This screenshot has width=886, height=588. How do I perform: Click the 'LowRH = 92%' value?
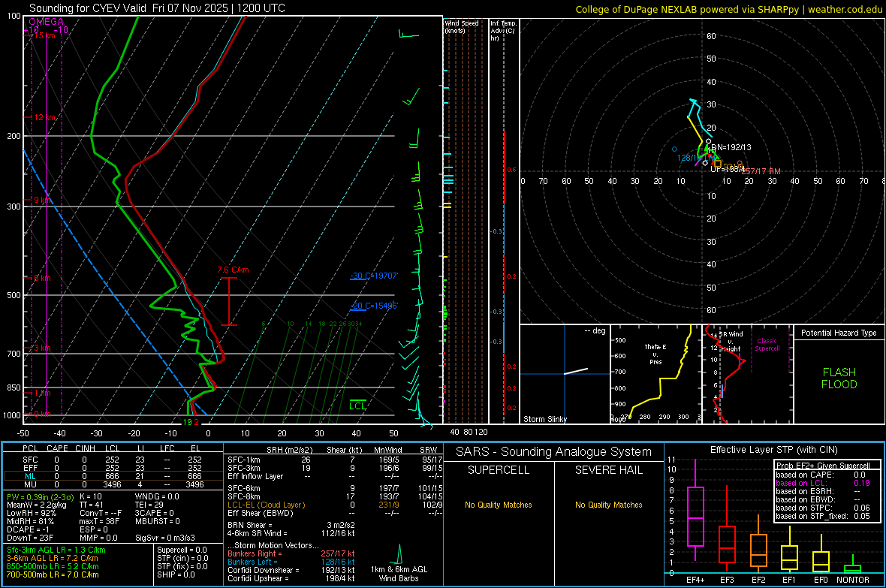[31, 513]
